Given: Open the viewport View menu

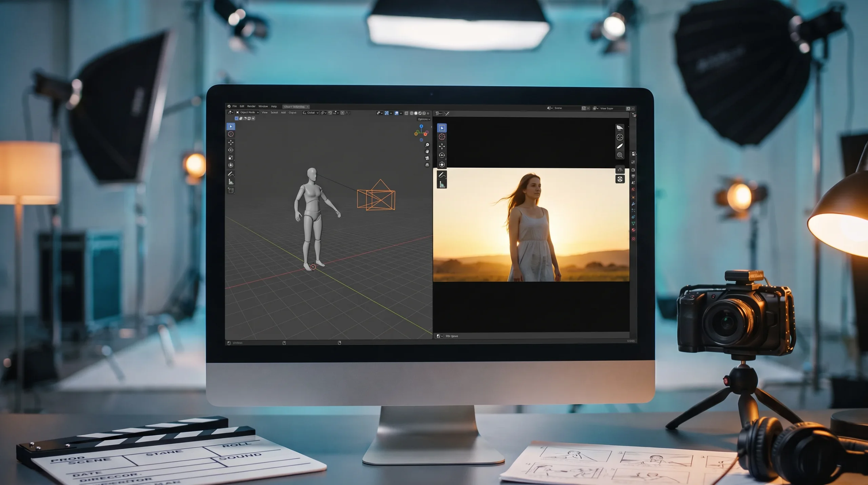Looking at the screenshot, I should pos(265,112).
